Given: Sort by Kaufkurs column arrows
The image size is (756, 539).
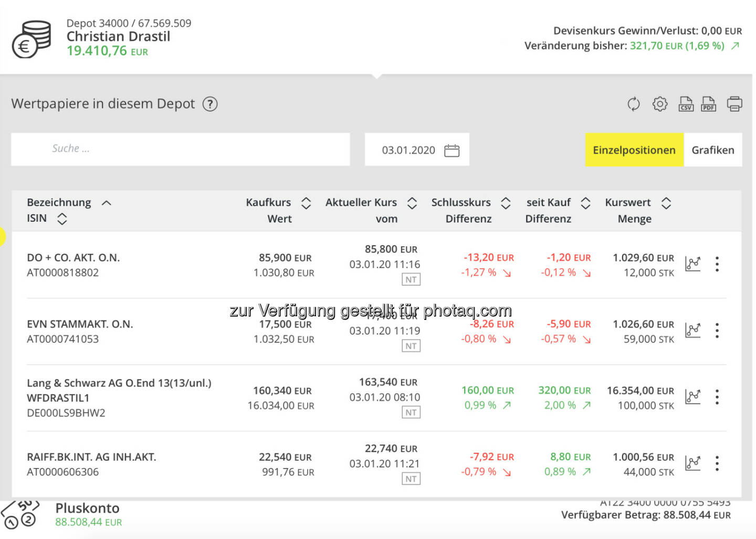Looking at the screenshot, I should click(306, 203).
